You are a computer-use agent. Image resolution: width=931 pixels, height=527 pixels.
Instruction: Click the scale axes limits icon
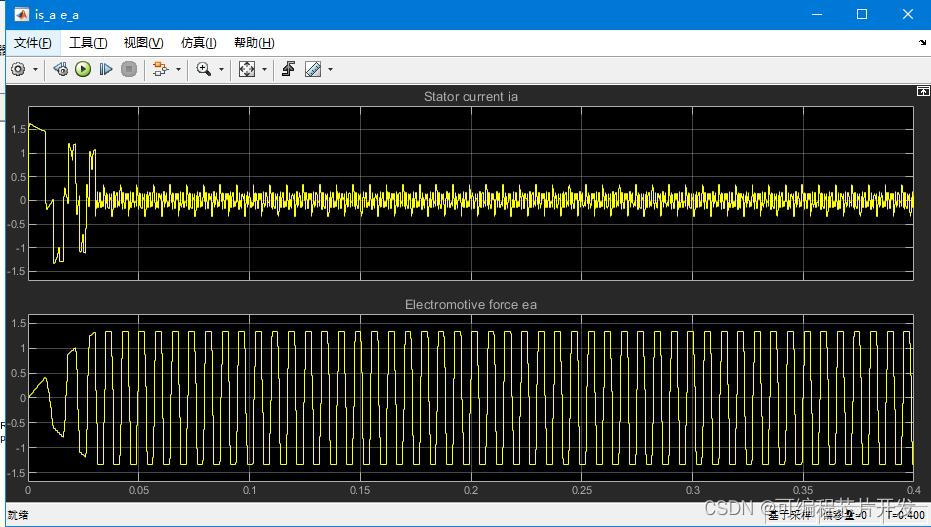247,69
